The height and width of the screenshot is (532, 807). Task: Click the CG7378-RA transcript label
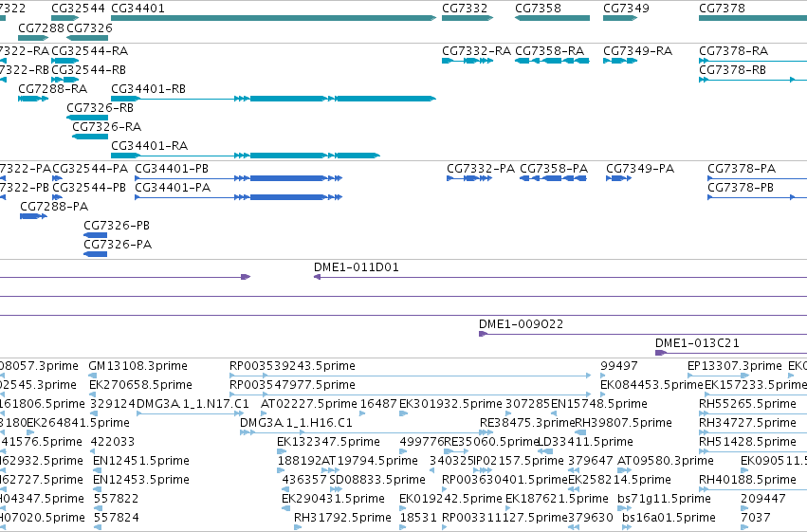click(x=733, y=51)
